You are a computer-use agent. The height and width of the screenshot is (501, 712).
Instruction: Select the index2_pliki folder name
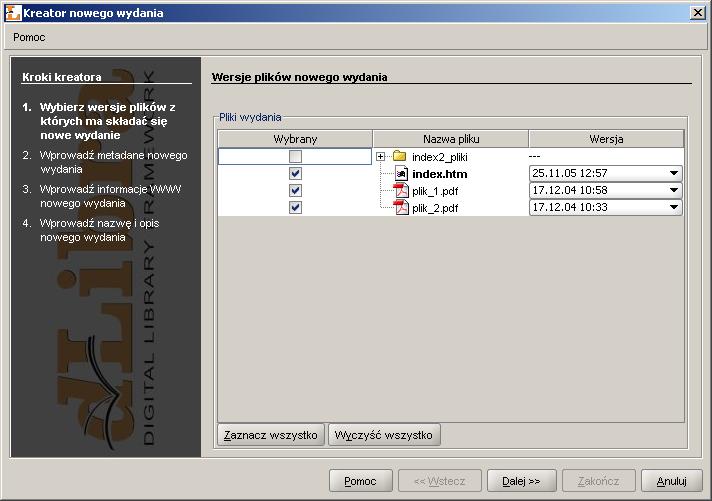tap(440, 157)
